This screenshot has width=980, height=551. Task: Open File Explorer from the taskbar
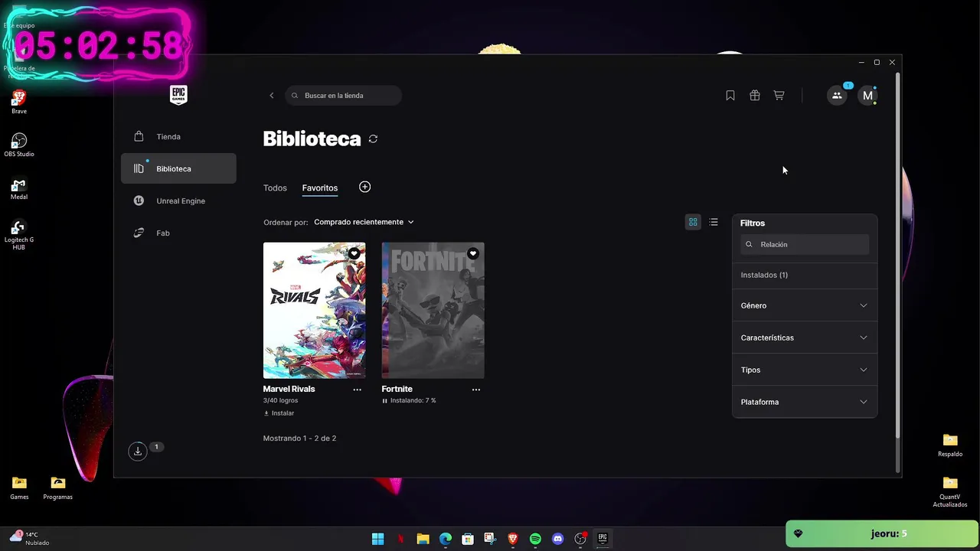click(423, 539)
